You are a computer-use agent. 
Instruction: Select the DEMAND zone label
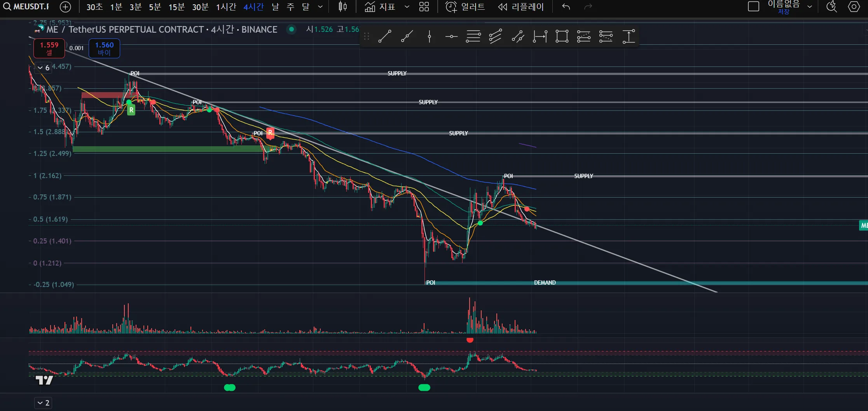(545, 283)
